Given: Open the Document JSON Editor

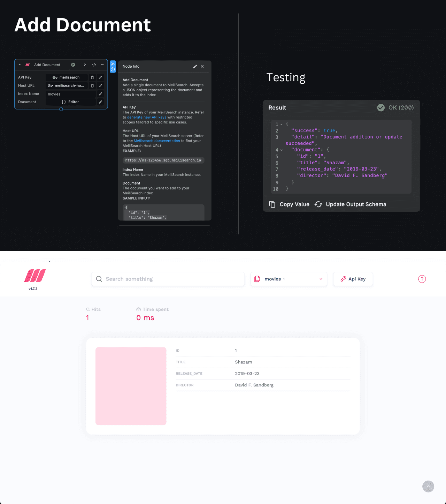Looking at the screenshot, I should [71, 102].
